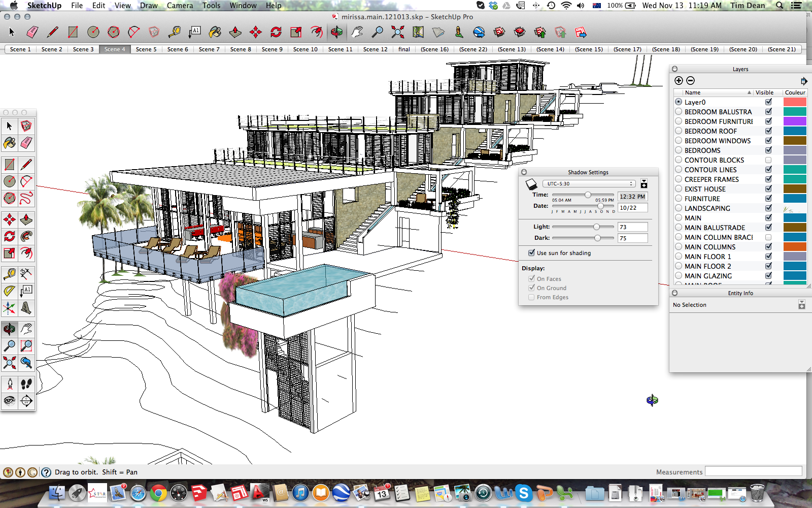This screenshot has height=508, width=812.
Task: Make EXIST HOUSE the current layer
Action: (x=679, y=189)
